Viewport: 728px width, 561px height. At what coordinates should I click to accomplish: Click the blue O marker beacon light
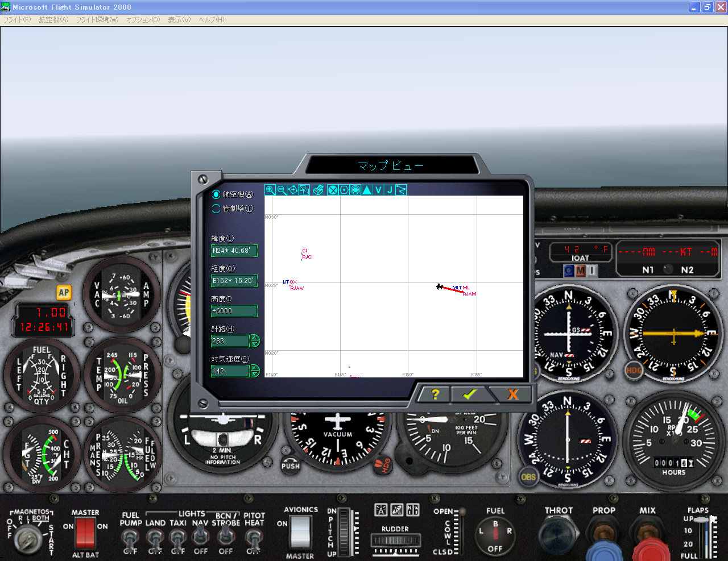coord(569,271)
